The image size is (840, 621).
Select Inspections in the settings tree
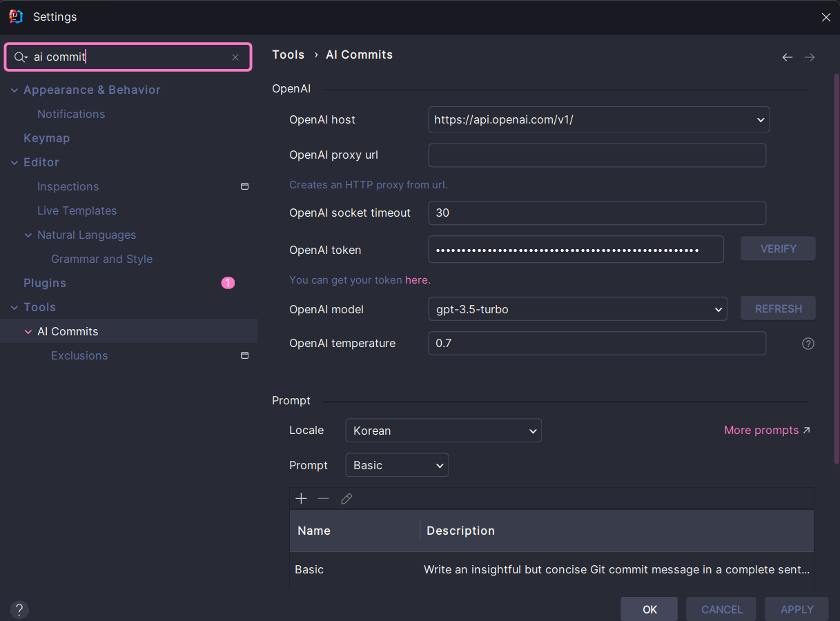(x=68, y=186)
